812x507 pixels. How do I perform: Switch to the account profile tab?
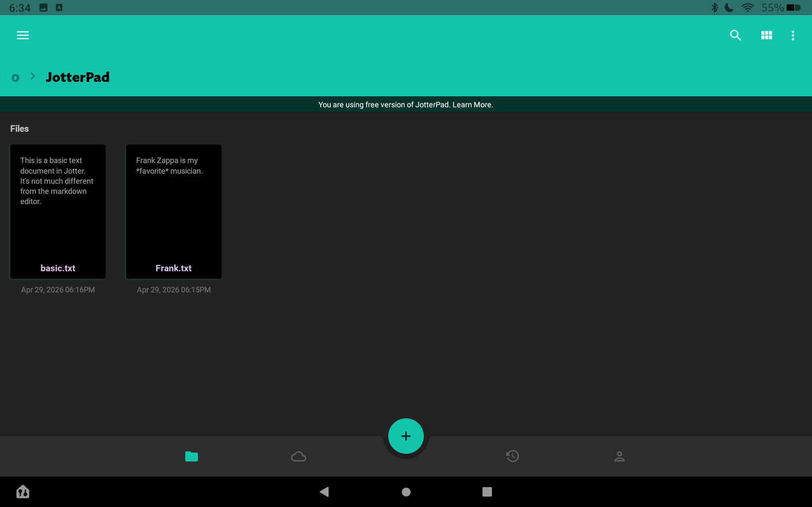click(x=620, y=456)
